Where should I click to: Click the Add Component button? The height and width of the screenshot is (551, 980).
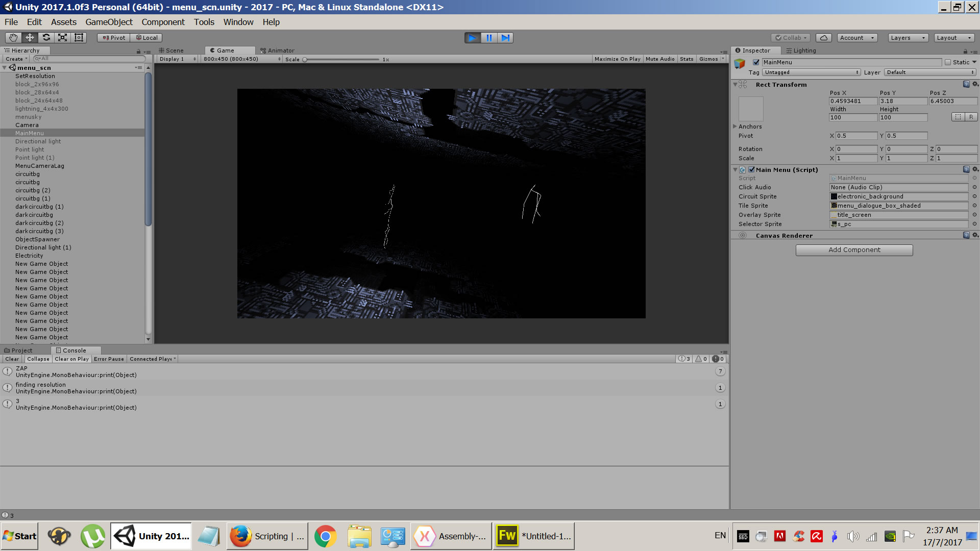coord(854,250)
